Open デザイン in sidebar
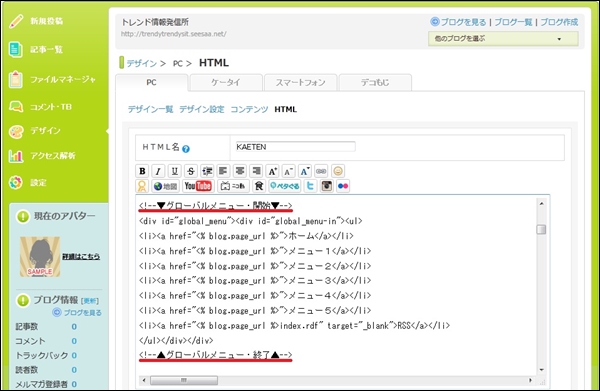Screen dimensions: 600x391 46,130
